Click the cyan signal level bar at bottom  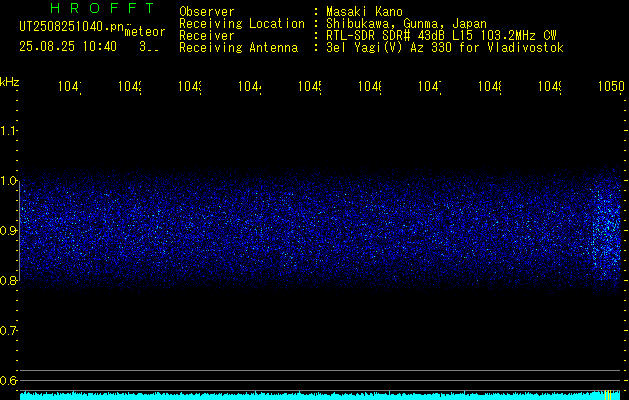point(320,396)
